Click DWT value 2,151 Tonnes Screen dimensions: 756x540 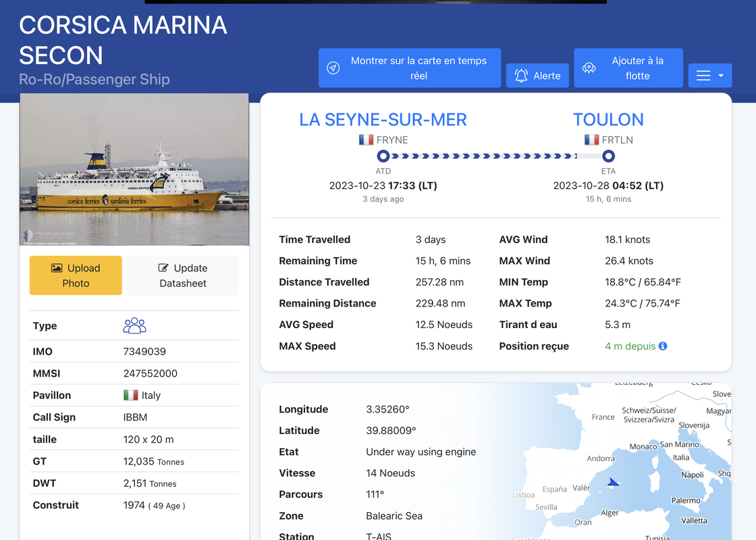[150, 483]
